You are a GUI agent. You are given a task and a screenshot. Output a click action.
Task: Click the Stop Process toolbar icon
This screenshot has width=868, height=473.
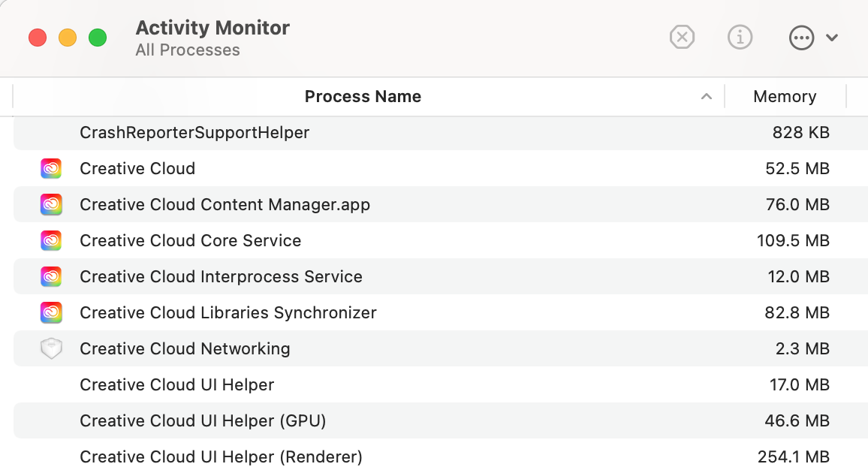coord(682,37)
